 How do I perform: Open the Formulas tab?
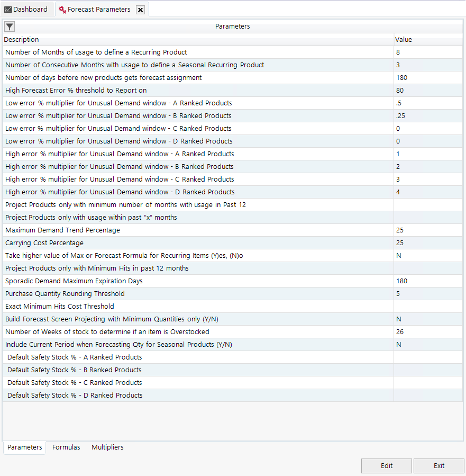click(66, 447)
